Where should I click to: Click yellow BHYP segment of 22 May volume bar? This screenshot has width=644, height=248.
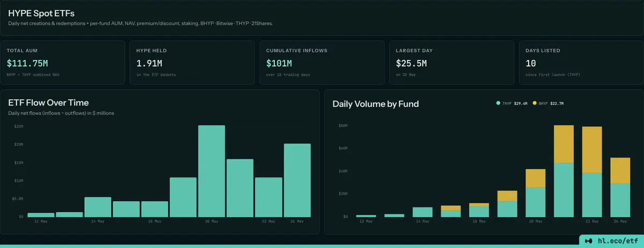pos(591,150)
